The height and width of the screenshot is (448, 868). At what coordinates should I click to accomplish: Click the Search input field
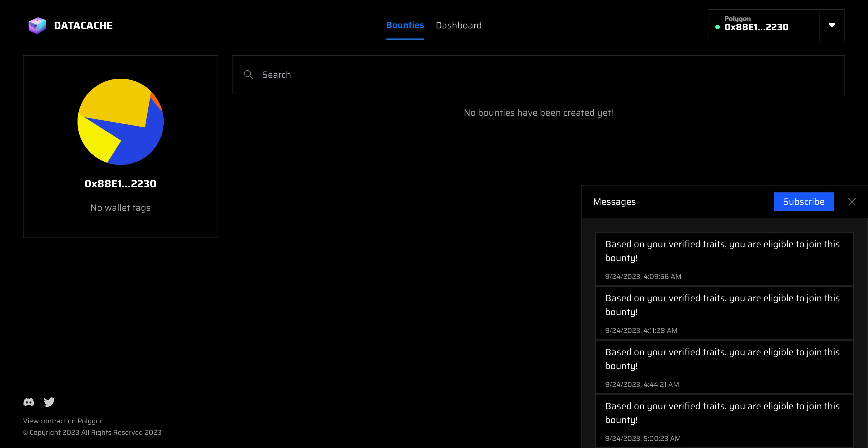click(x=538, y=74)
